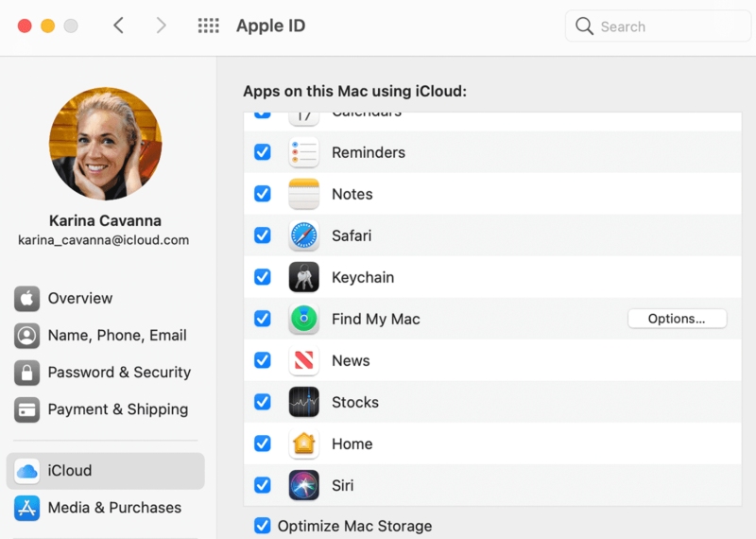Click the iCloud cloud icon in sidebar

click(27, 471)
